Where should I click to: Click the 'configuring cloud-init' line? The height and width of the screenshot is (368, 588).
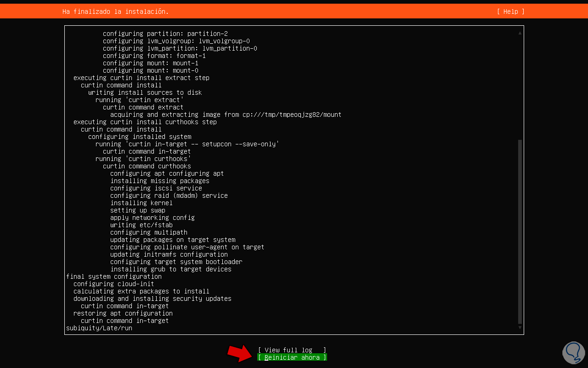[x=114, y=284]
